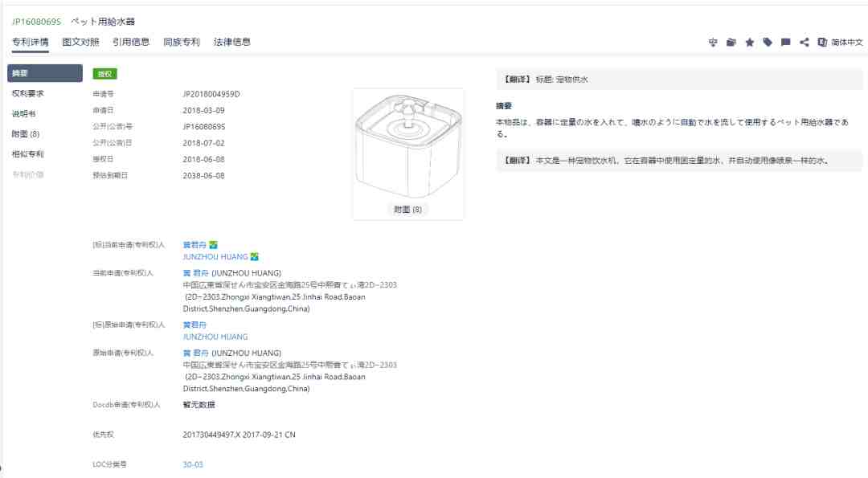Click the share icon
The image size is (868, 478).
(x=805, y=42)
